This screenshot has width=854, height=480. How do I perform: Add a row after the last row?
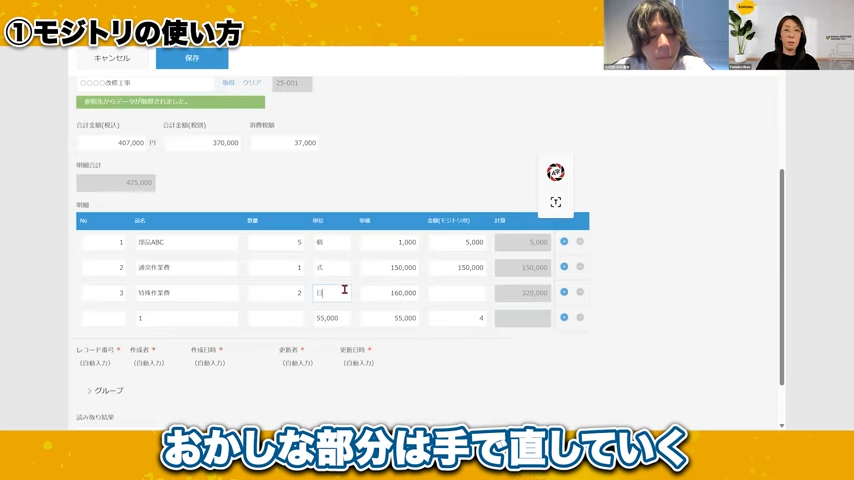pyautogui.click(x=564, y=317)
